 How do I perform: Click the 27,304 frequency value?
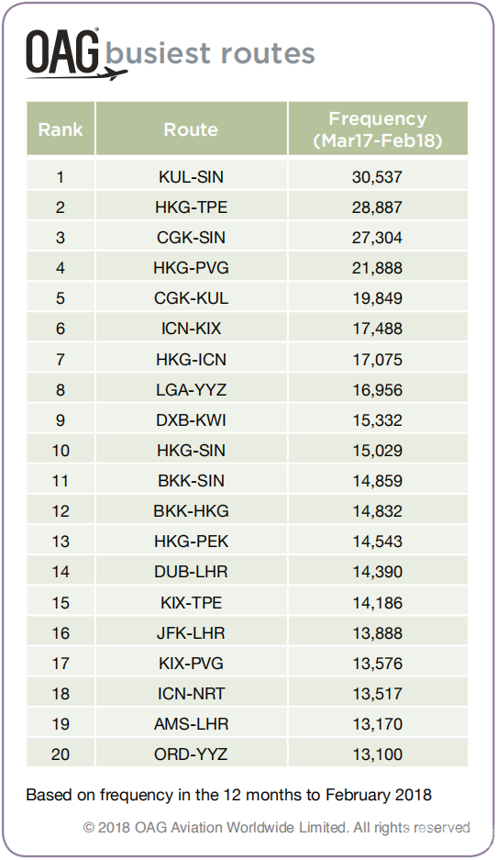tap(377, 237)
